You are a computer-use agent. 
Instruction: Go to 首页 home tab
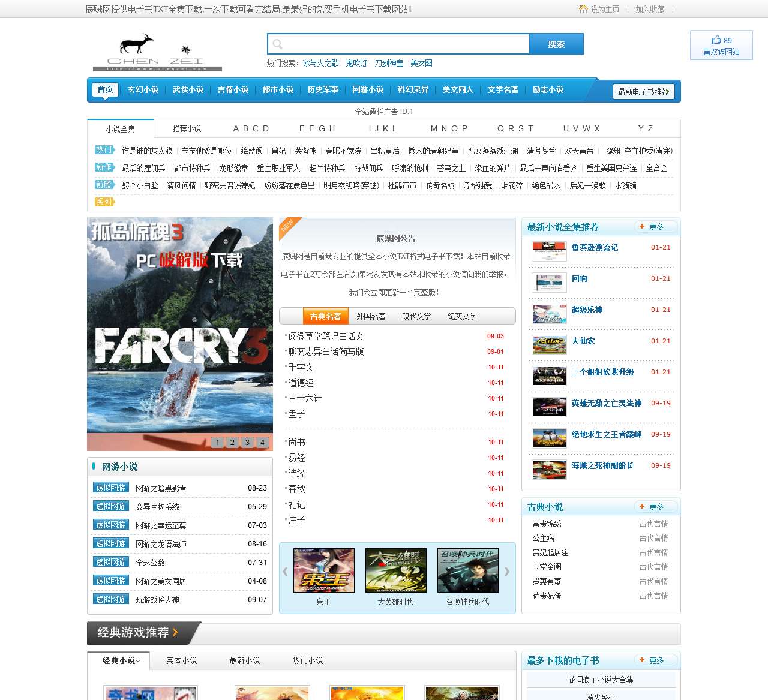click(105, 89)
